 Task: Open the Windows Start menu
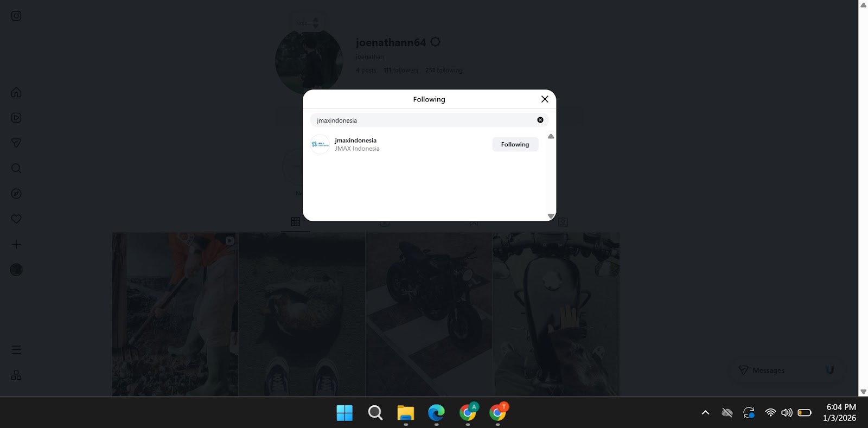(x=344, y=413)
